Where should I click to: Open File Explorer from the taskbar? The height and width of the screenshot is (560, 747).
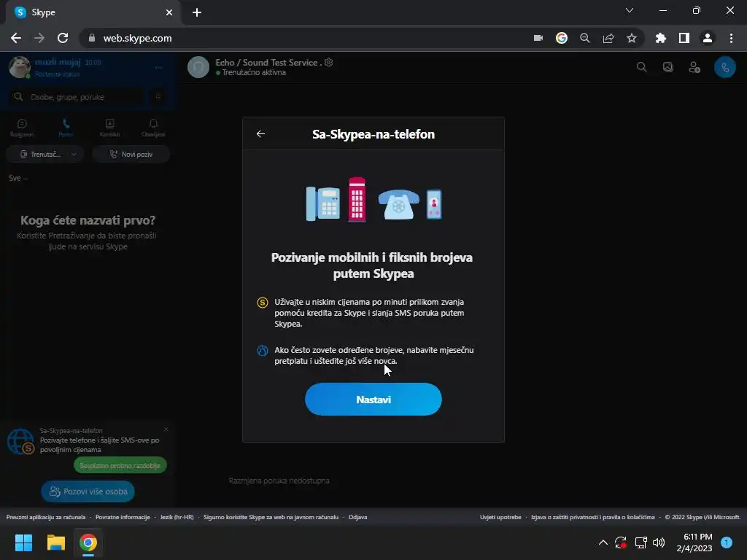(55, 542)
